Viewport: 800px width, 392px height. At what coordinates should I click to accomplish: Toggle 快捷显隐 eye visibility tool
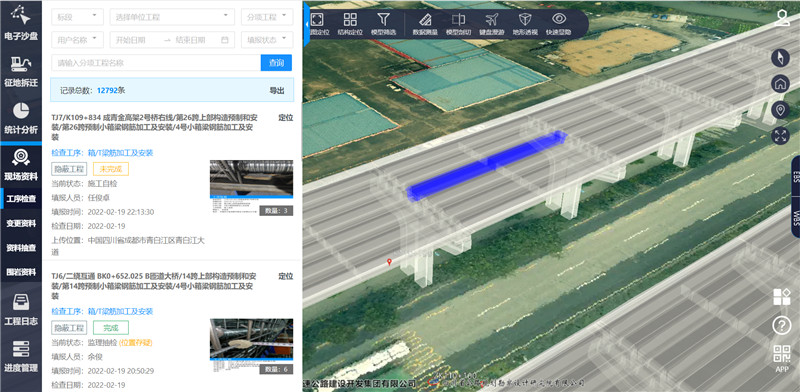coord(559,24)
